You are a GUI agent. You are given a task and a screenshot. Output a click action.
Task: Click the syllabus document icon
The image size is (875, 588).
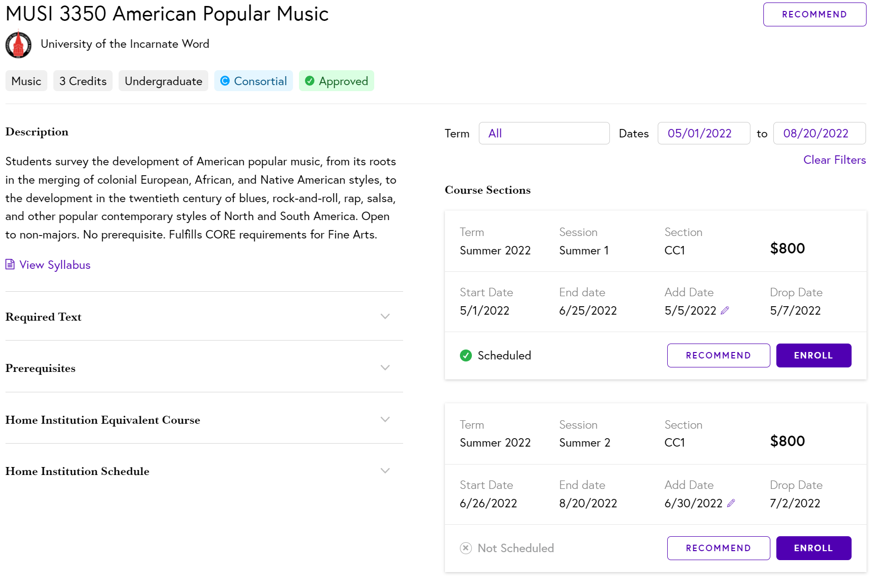click(10, 264)
